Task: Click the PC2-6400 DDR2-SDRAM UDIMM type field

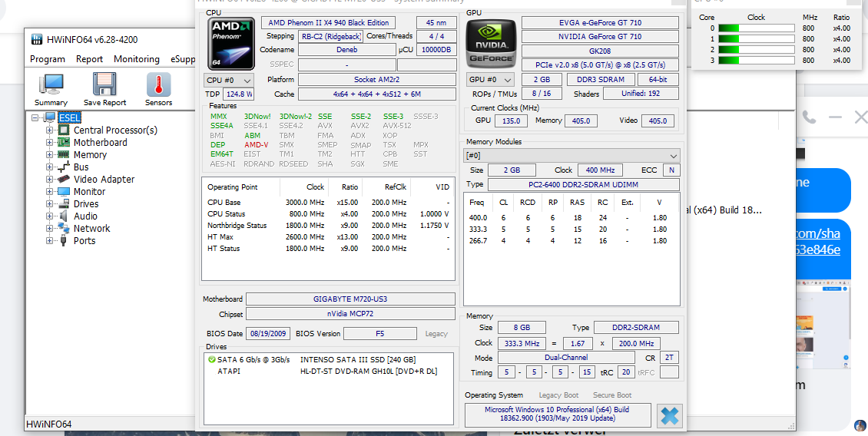Action: tap(584, 184)
